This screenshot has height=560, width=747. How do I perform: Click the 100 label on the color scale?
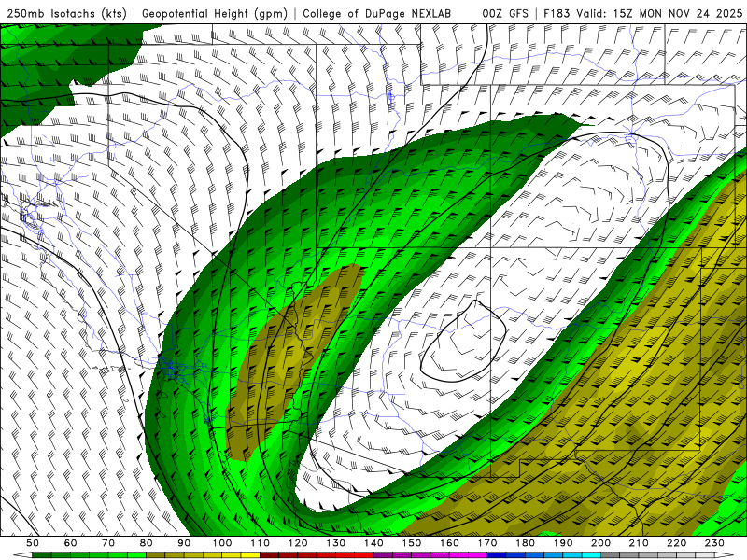point(222,543)
